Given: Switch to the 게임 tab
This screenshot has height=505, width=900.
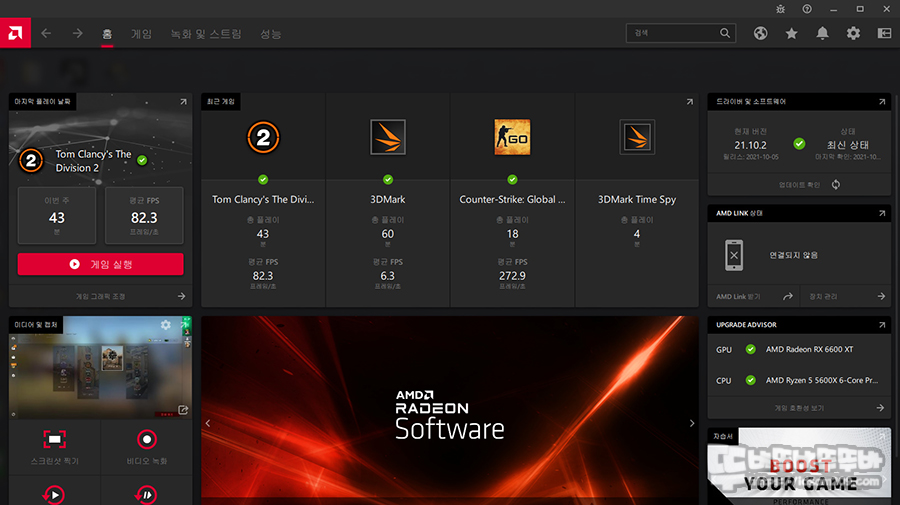Looking at the screenshot, I should pyautogui.click(x=141, y=34).
